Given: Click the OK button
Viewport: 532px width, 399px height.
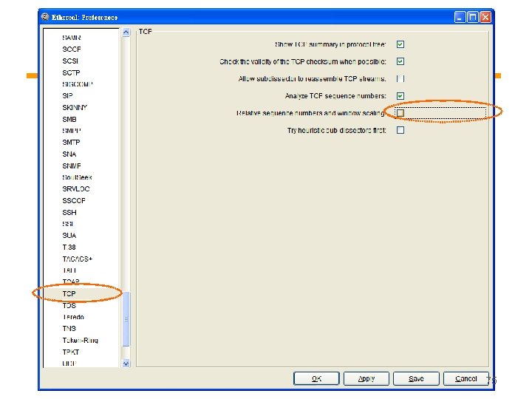Looking at the screenshot, I should click(x=316, y=378).
